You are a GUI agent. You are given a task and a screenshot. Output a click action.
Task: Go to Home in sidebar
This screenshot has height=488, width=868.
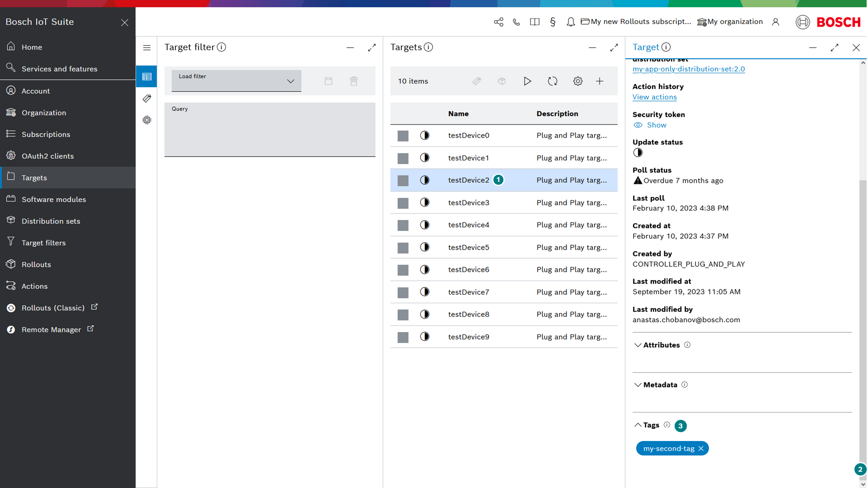point(68,47)
